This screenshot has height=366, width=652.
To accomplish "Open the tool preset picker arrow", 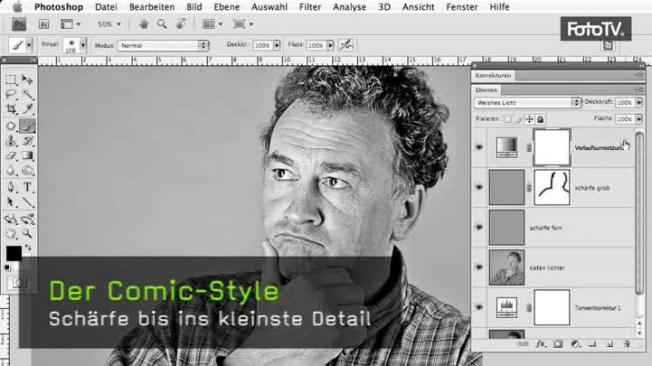I will pos(29,45).
